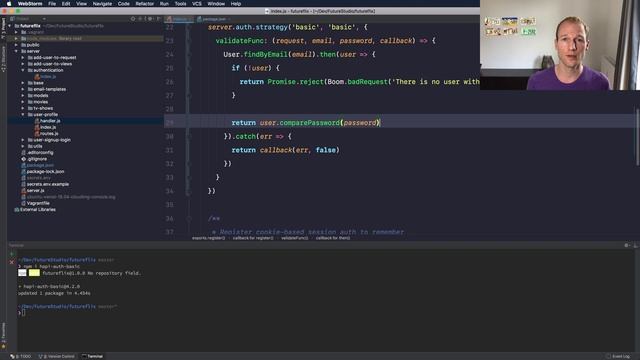Open the Favorites tool window strip button
This screenshot has height=360, width=640.
[x=3, y=336]
